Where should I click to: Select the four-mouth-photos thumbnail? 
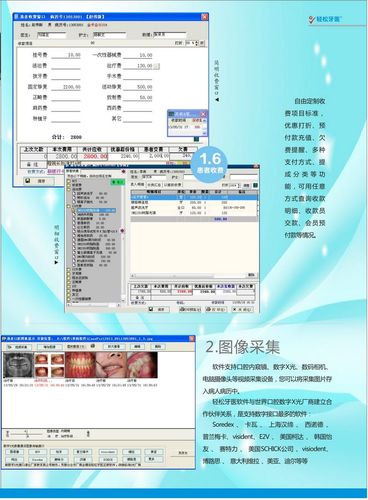coord(49,365)
